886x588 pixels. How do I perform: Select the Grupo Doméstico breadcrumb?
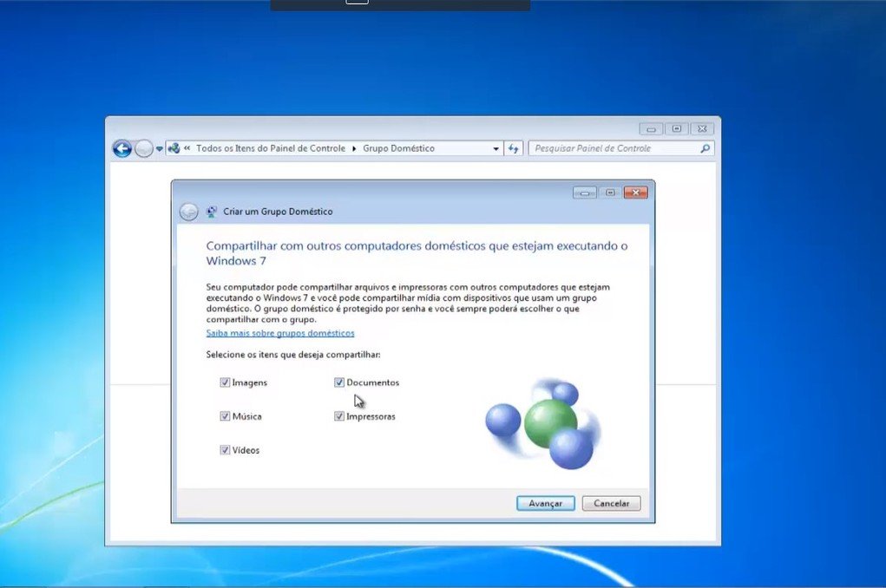pos(398,148)
